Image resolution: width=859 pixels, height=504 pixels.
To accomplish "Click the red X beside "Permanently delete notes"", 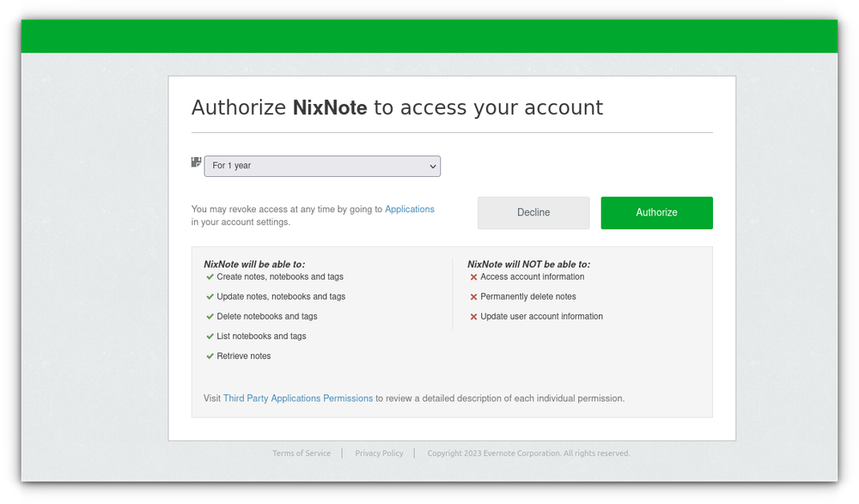I will [473, 296].
